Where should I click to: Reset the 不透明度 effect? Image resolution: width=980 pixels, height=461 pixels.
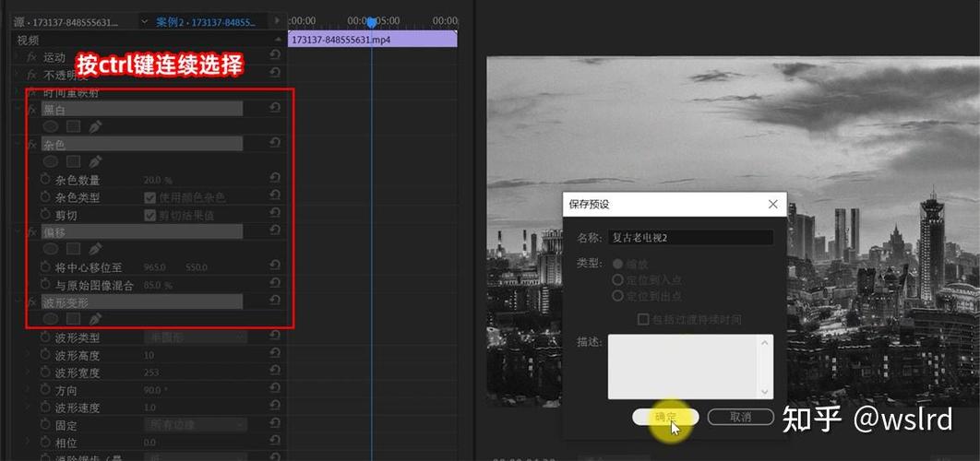[275, 73]
